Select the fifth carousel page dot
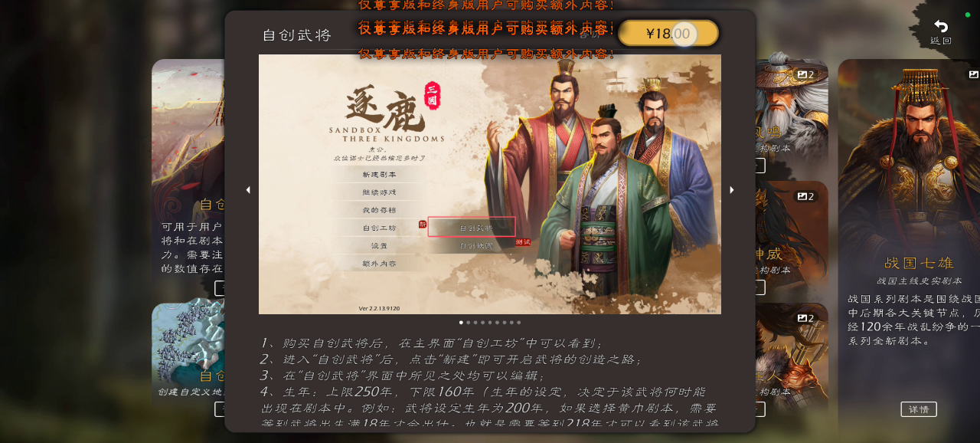Viewport: 980px width, 443px height. [x=490, y=323]
